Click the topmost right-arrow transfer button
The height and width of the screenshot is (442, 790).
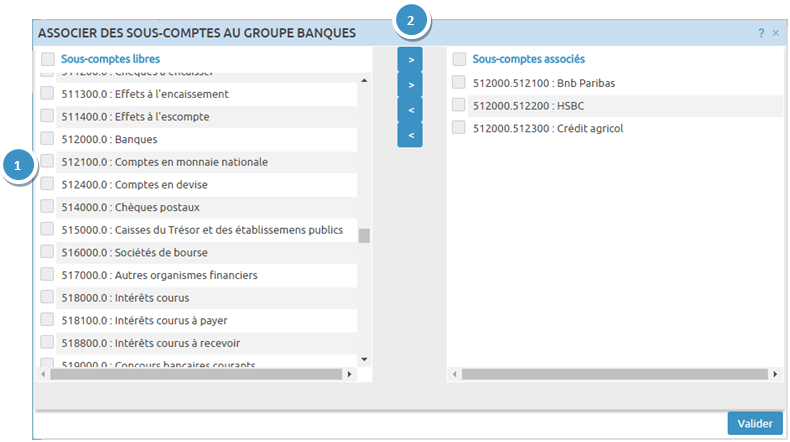(x=410, y=60)
